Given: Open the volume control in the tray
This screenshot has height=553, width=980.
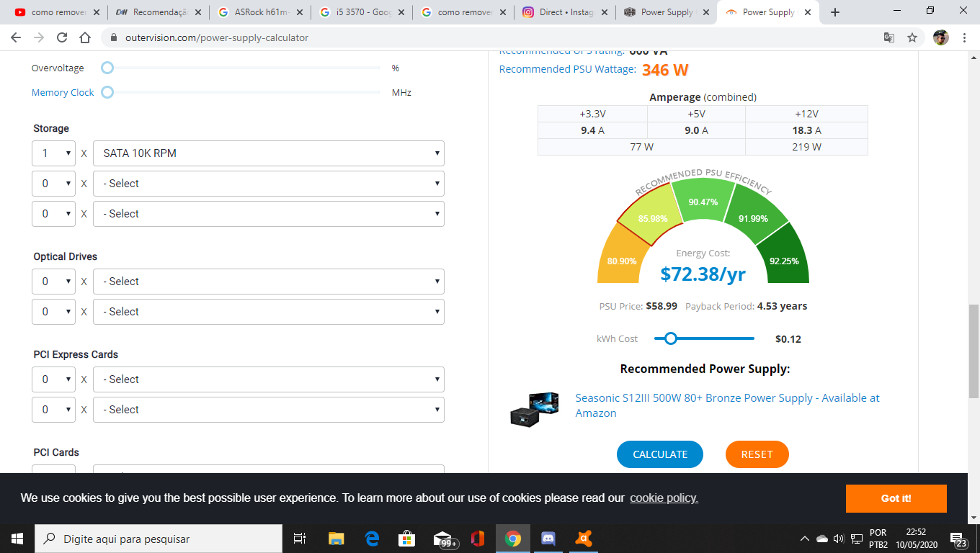Looking at the screenshot, I should pos(839,539).
